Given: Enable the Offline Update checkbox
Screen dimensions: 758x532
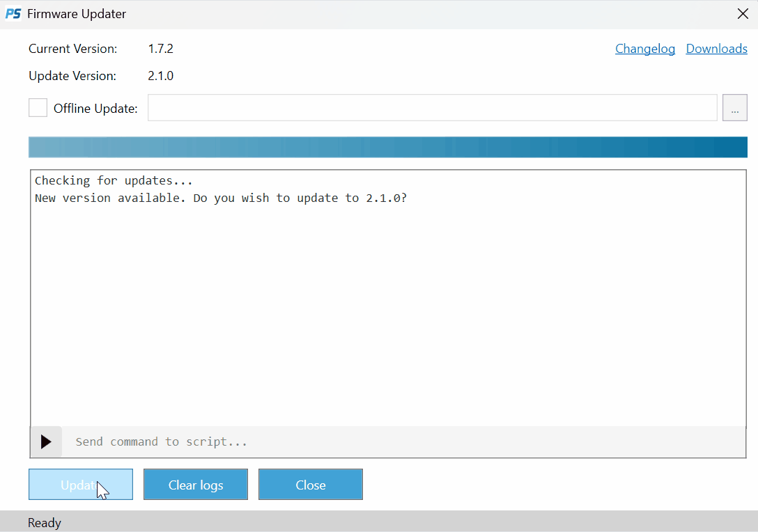Looking at the screenshot, I should coord(38,108).
